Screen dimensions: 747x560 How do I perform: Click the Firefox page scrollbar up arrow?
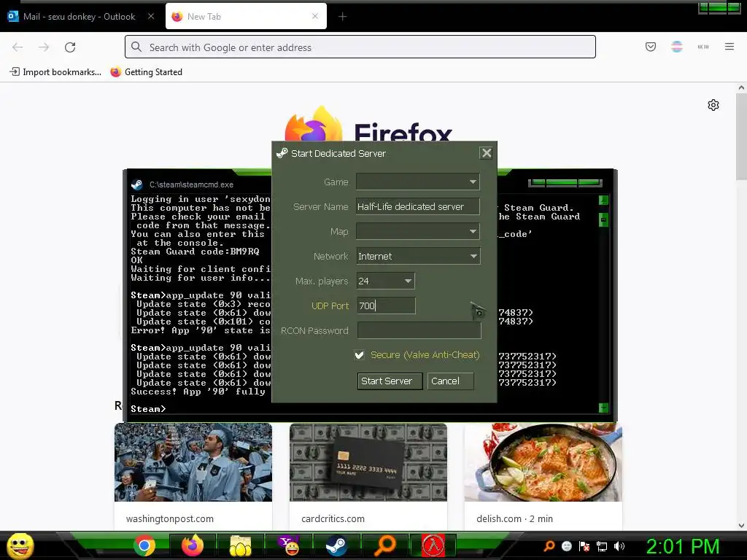(x=741, y=87)
